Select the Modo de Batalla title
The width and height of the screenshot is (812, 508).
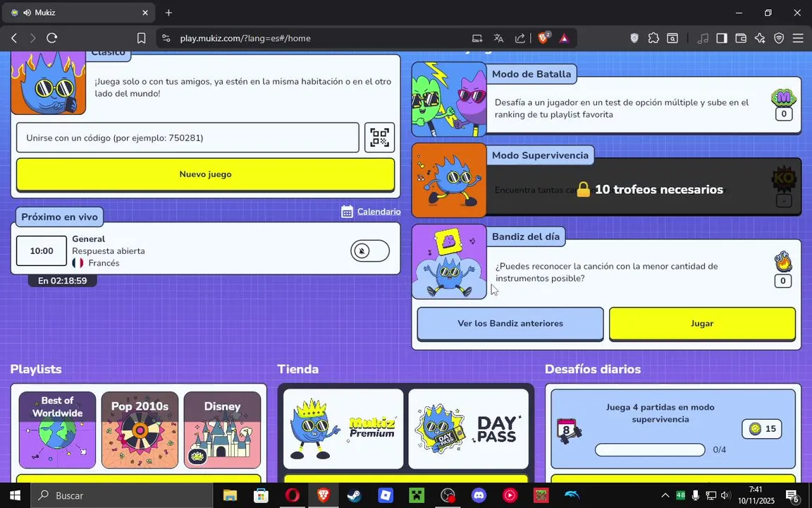click(x=531, y=74)
